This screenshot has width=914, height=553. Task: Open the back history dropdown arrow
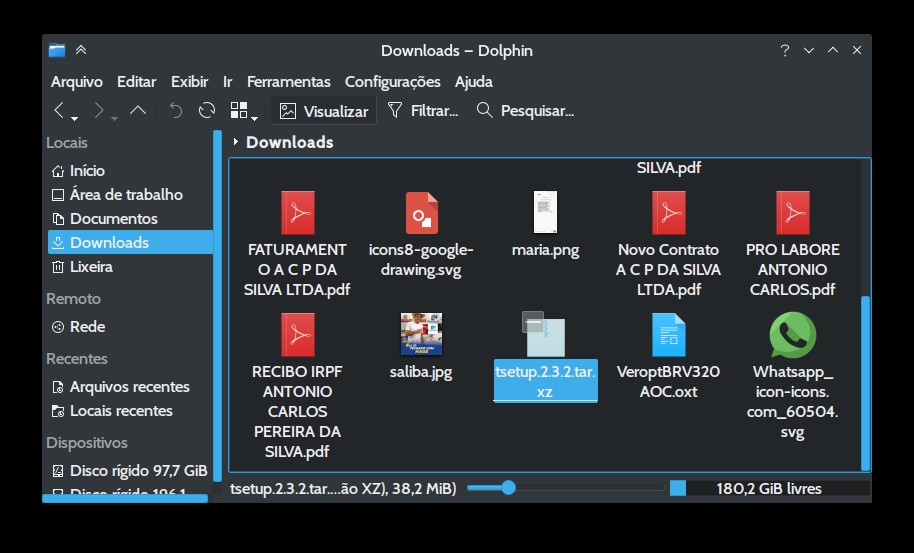75,118
